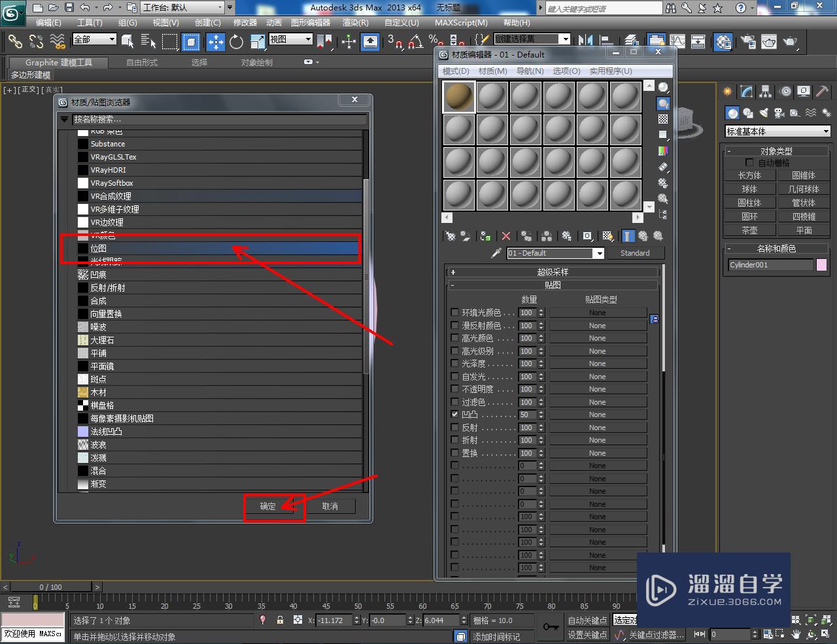
Task: Click the red Reset Map/Material icon
Action: click(x=505, y=236)
